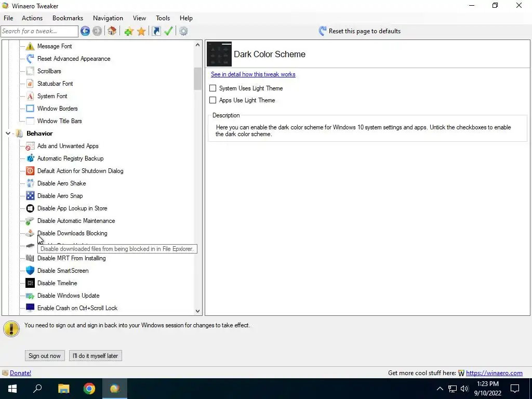This screenshot has width=532, height=399.
Task: Click the Automatic Registry Backup icon
Action: (30, 158)
